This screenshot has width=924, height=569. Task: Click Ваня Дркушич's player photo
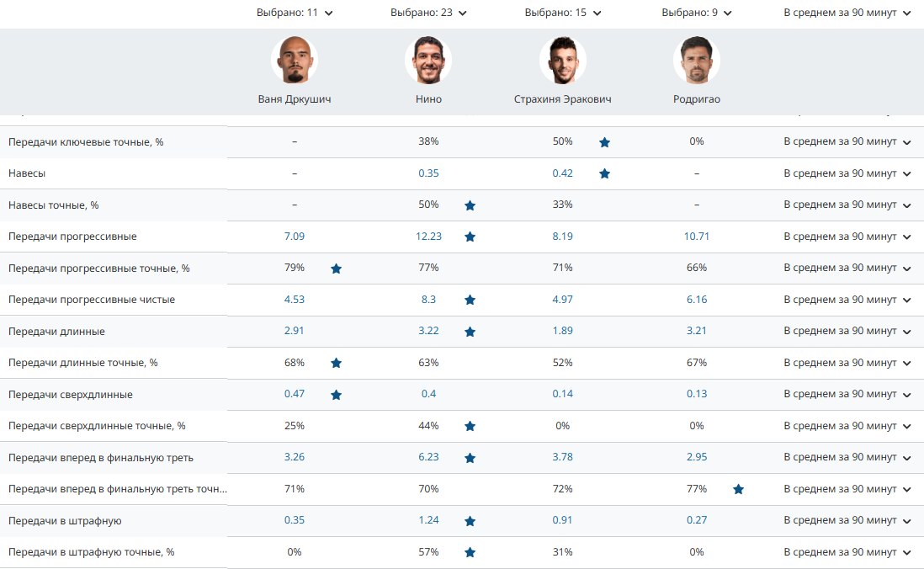tap(295, 61)
